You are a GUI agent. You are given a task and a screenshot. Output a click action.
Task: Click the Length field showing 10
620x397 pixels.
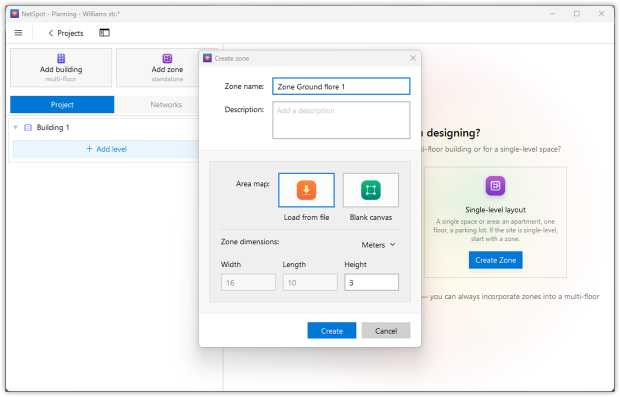310,282
